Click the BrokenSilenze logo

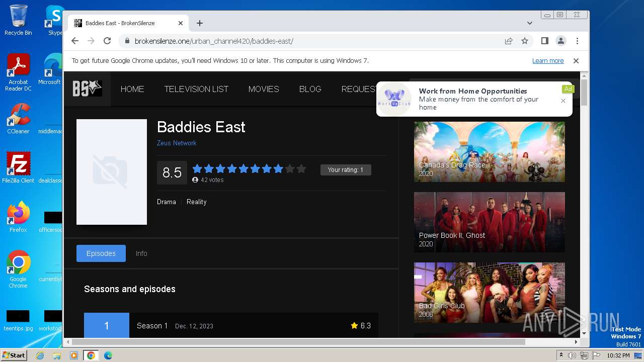click(x=87, y=89)
